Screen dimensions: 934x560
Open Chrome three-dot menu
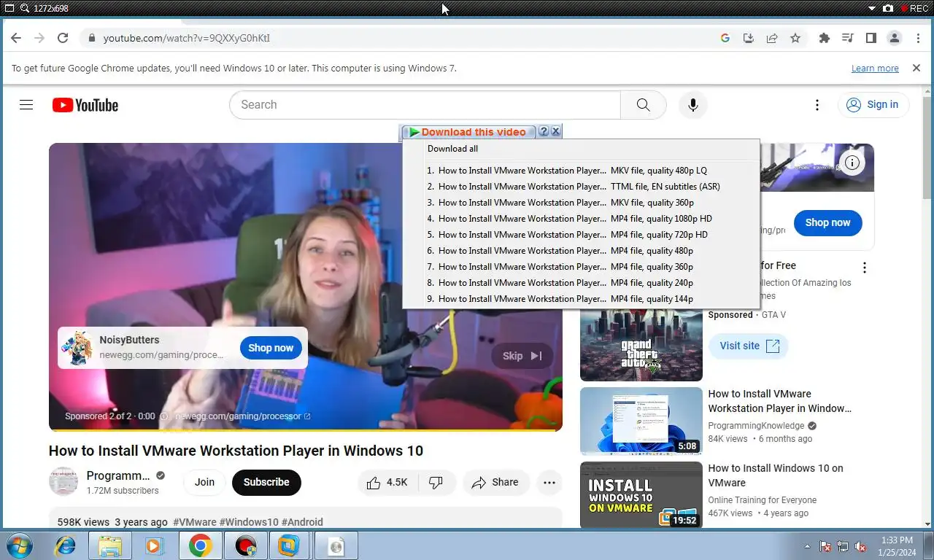point(918,38)
